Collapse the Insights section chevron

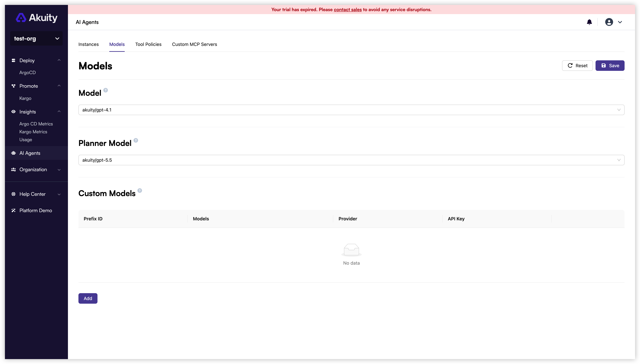click(59, 111)
